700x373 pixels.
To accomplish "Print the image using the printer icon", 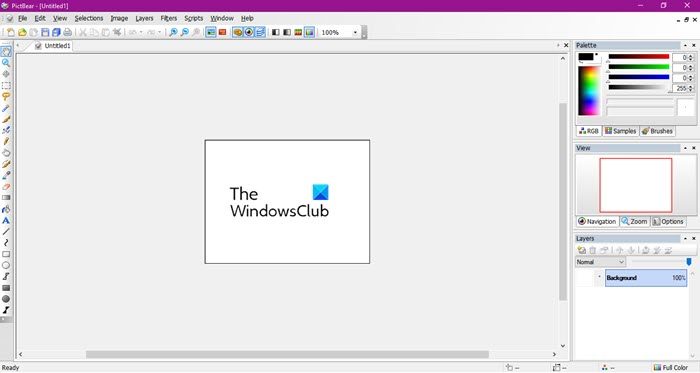I will tap(67, 32).
